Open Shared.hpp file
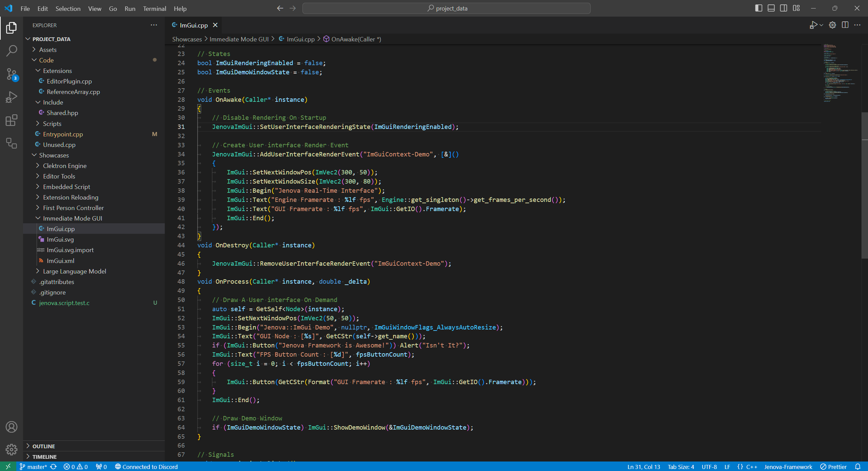The image size is (868, 471). pyautogui.click(x=94, y=113)
